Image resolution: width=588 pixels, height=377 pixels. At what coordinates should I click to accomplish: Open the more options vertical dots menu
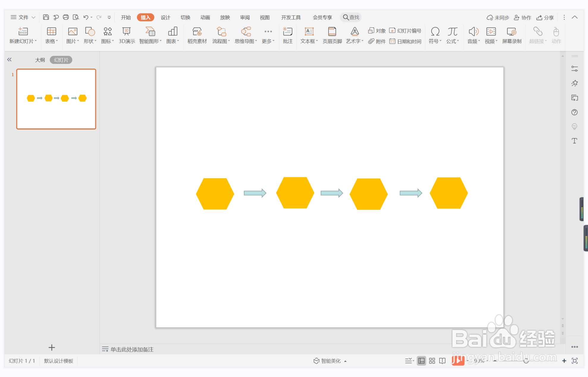click(564, 17)
